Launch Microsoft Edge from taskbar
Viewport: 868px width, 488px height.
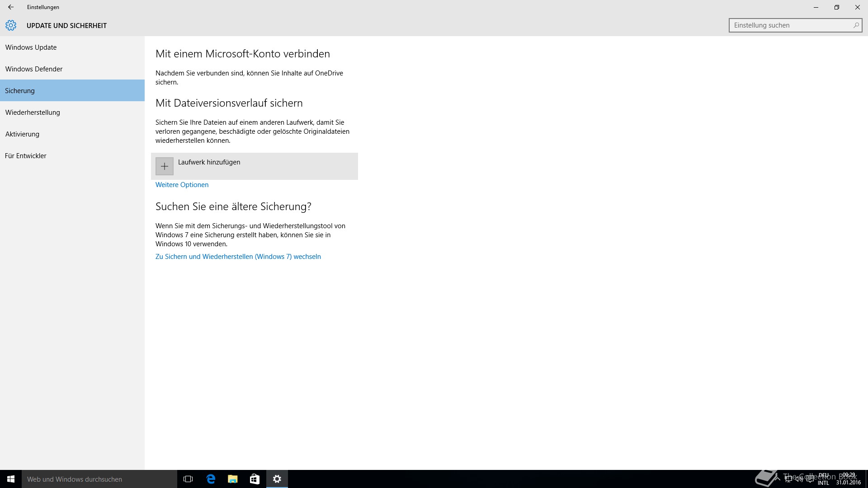(211, 479)
